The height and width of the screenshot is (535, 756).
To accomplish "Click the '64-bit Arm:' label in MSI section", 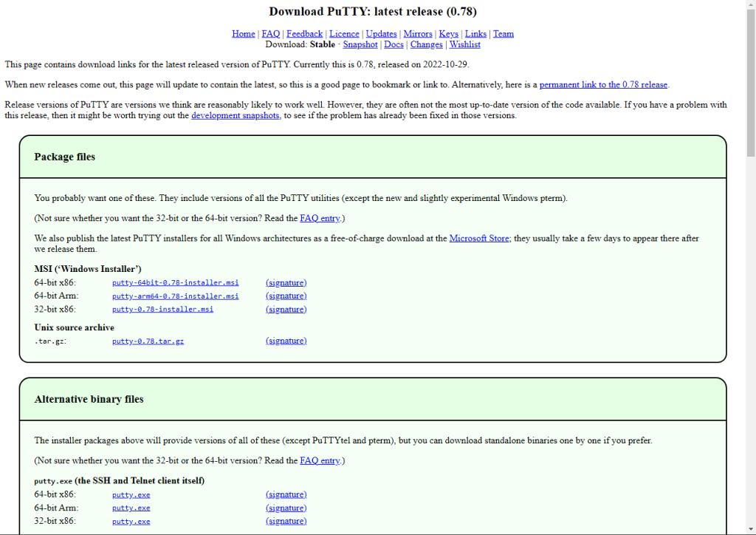I will (x=56, y=296).
